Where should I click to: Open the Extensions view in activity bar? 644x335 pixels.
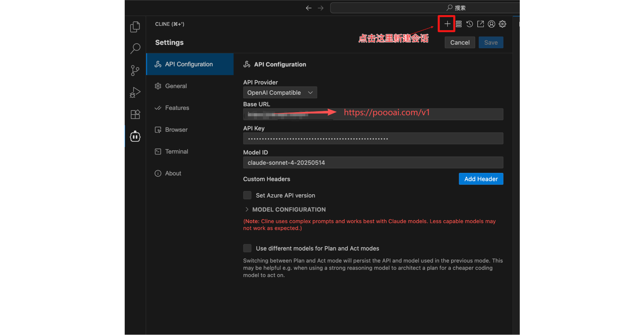135,115
